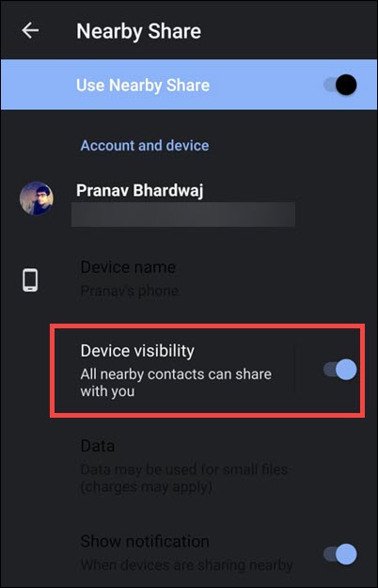The image size is (378, 588).
Task: Click the blurred account email field
Action: pos(183,215)
